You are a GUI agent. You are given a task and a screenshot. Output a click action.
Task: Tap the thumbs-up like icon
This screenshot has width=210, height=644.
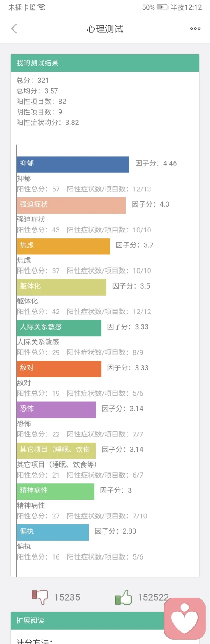[x=123, y=597]
